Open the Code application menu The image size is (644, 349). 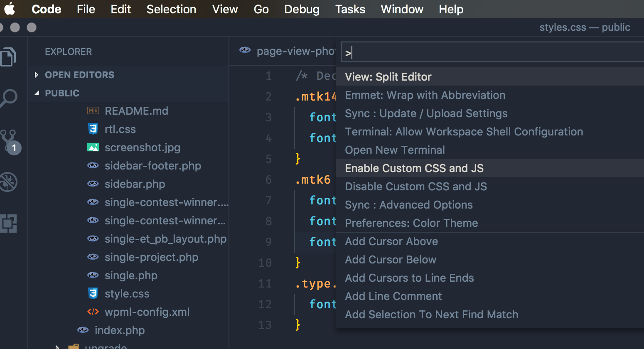pyautogui.click(x=47, y=9)
